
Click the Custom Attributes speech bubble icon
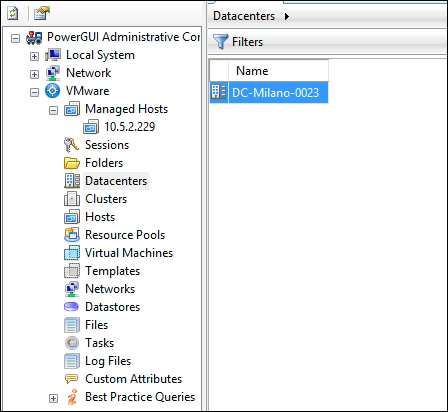tap(71, 379)
